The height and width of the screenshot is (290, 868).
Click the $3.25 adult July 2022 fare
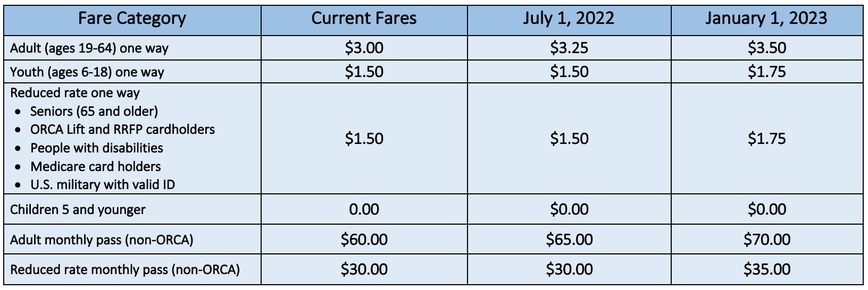[569, 48]
